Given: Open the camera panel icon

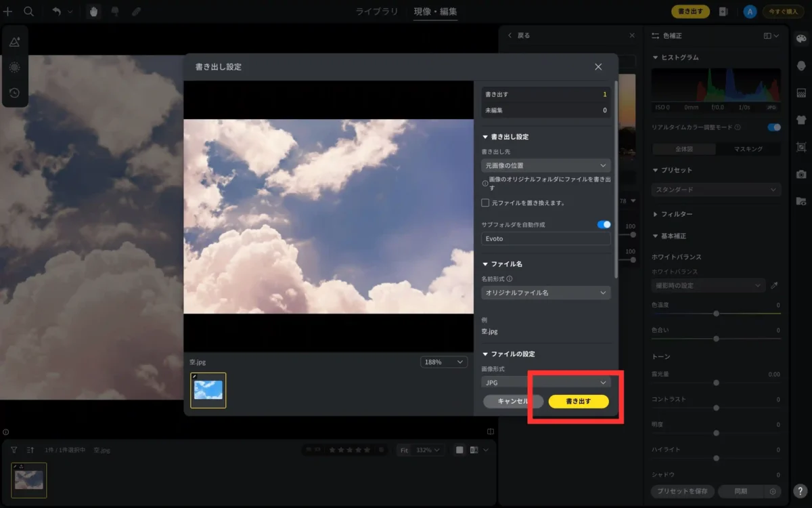Looking at the screenshot, I should click(801, 174).
